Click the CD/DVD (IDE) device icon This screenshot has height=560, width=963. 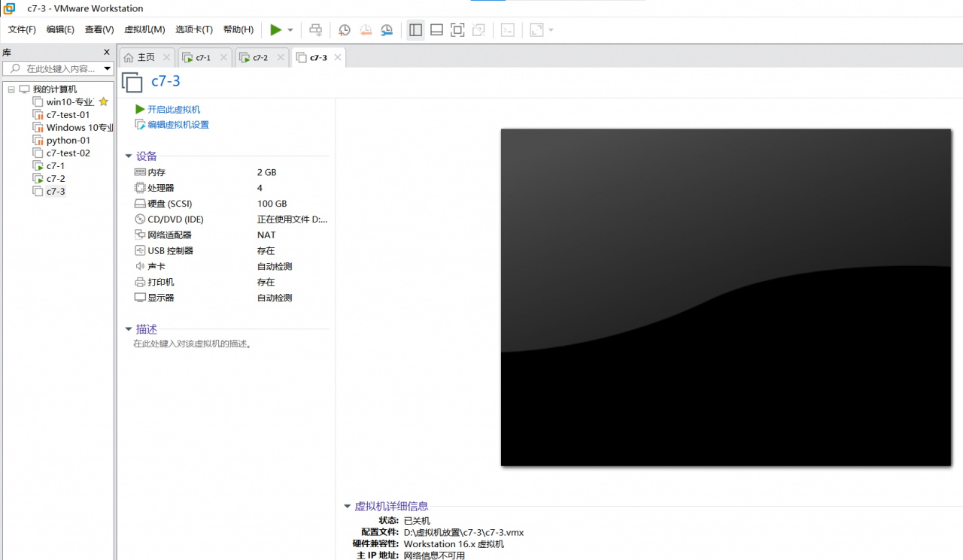coord(140,219)
